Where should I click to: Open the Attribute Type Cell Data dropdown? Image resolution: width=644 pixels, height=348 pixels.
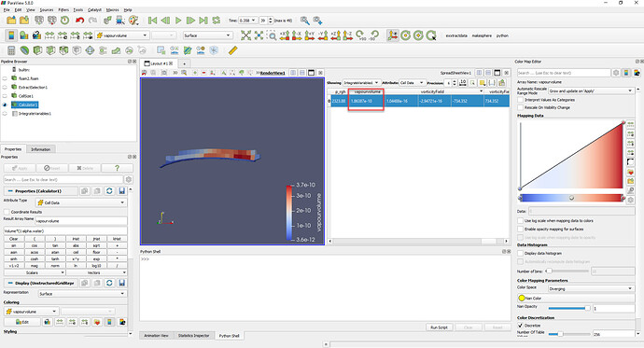tap(81, 202)
